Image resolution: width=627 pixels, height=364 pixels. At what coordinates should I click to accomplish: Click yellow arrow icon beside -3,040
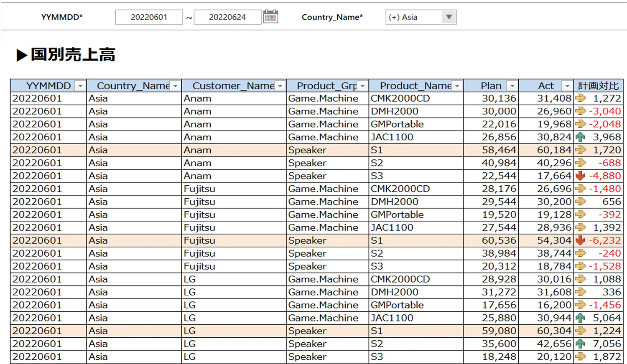[580, 111]
